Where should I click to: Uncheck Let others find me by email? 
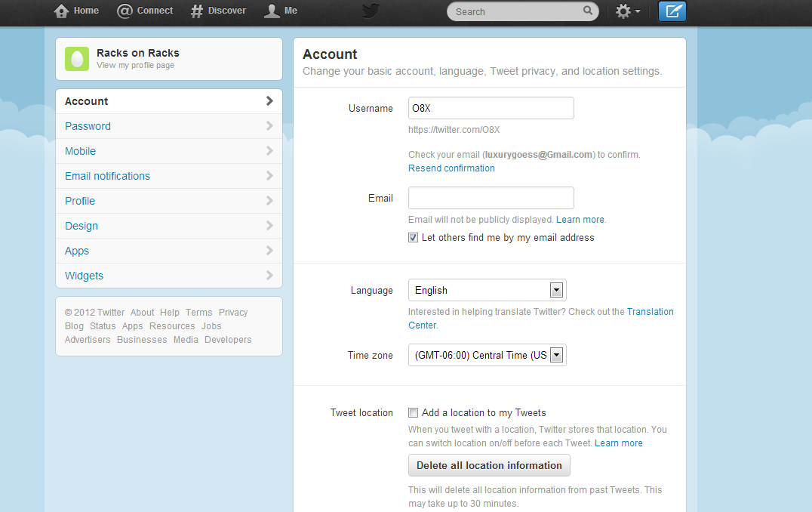413,238
